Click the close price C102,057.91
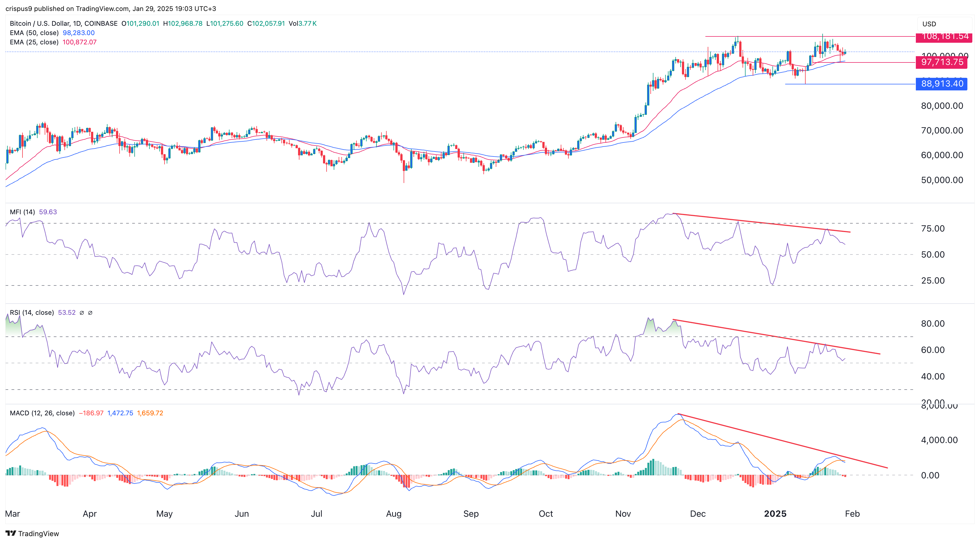Image resolution: width=980 pixels, height=543 pixels. [x=266, y=24]
